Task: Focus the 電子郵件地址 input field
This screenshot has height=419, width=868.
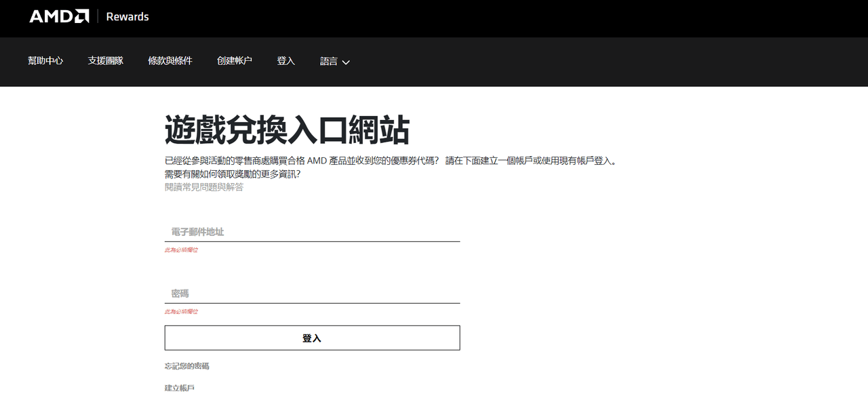Action: 312,232
